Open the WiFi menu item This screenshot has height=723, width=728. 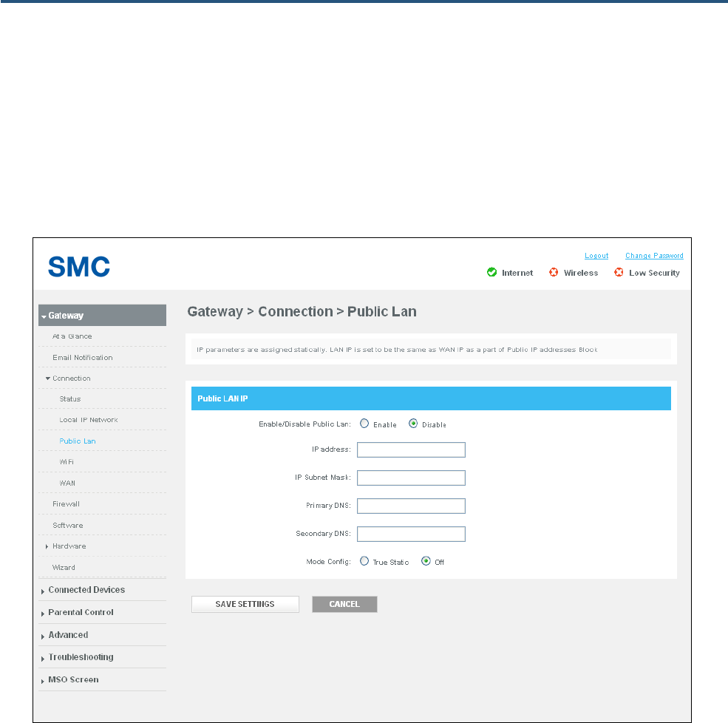(x=67, y=462)
